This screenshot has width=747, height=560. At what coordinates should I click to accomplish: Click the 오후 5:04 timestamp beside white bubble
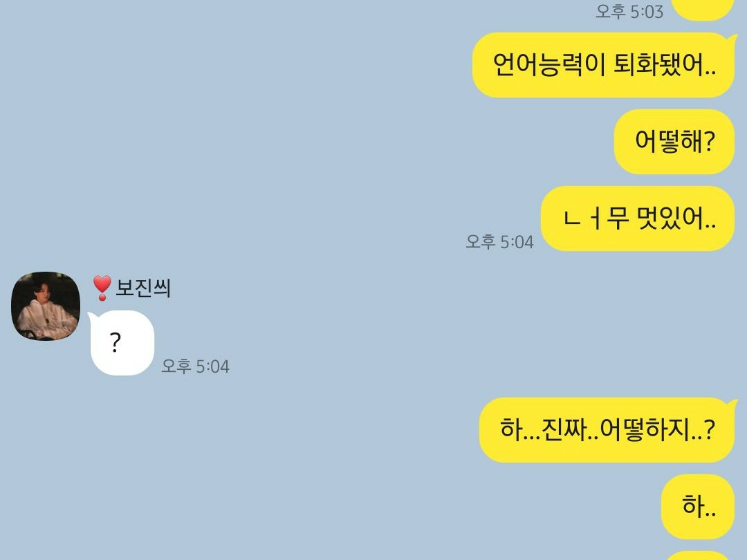click(195, 366)
